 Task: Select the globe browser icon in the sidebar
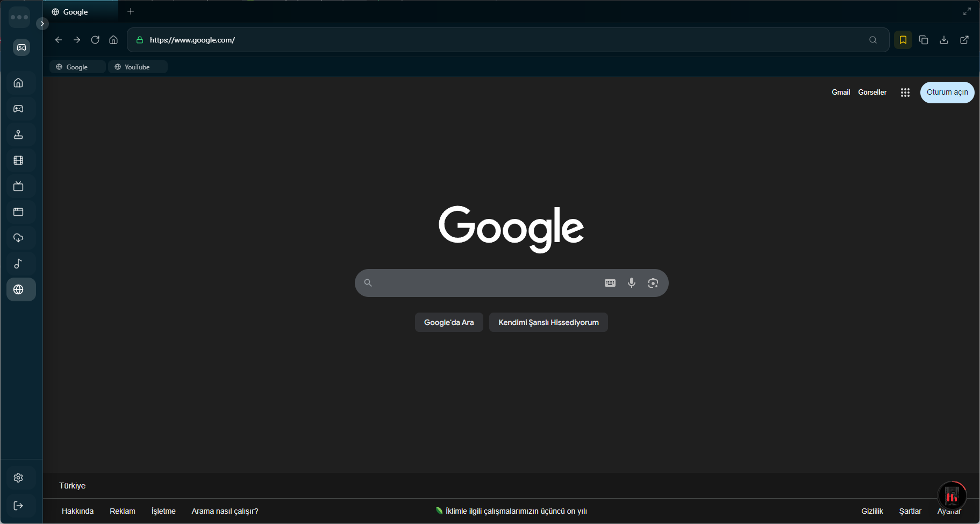tap(20, 289)
